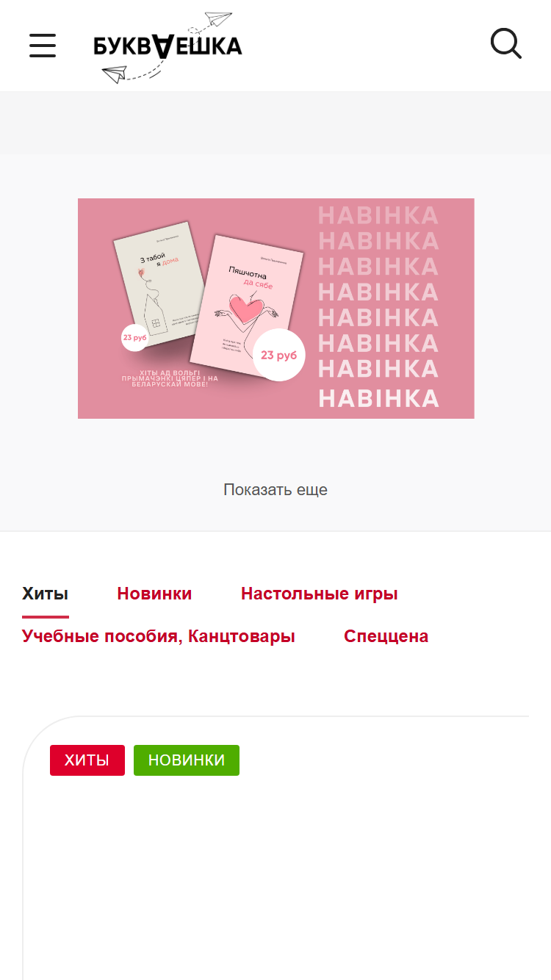Viewport: 551px width, 980px height.
Task: Click the «Пяшчотна да сябе» book cover
Action: pyautogui.click(x=246, y=301)
